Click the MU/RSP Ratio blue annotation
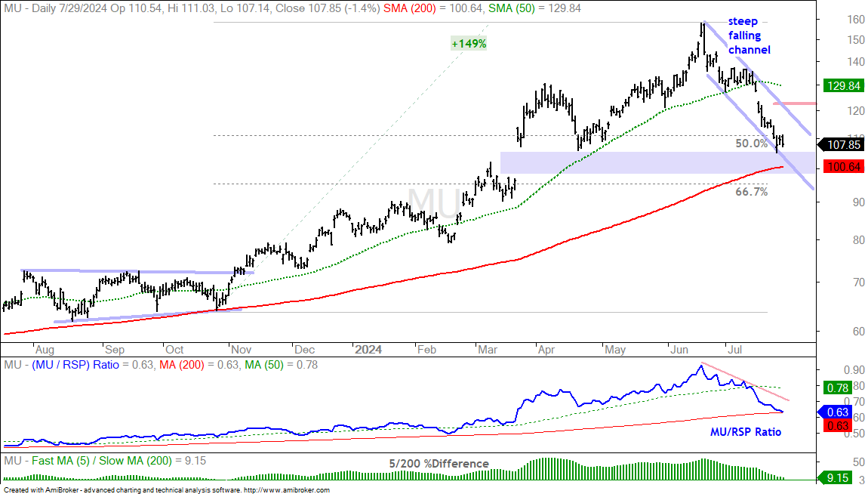The height and width of the screenshot is (494, 868). tap(746, 432)
